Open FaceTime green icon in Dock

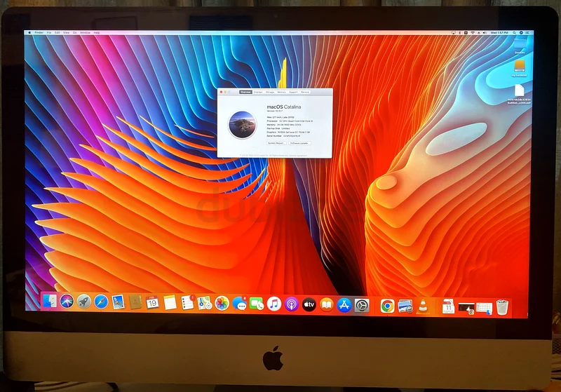257,304
